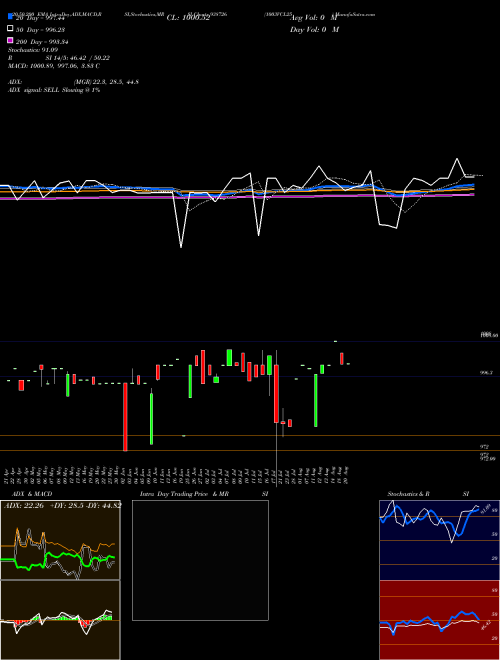Open the MACD histogram mini chart
The height and width of the screenshot is (660, 500).
coord(60,620)
